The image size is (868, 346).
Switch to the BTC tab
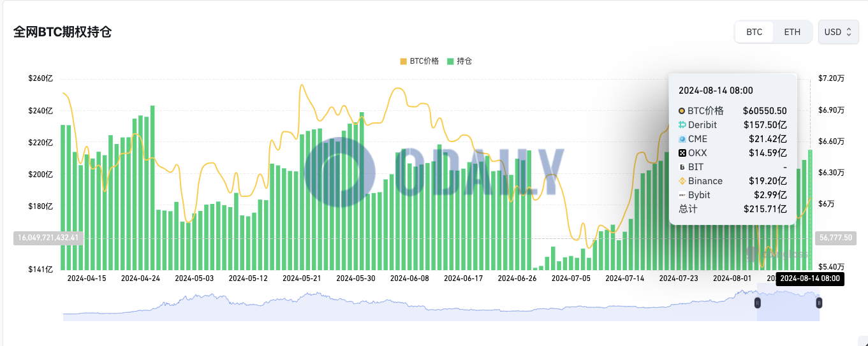click(754, 32)
